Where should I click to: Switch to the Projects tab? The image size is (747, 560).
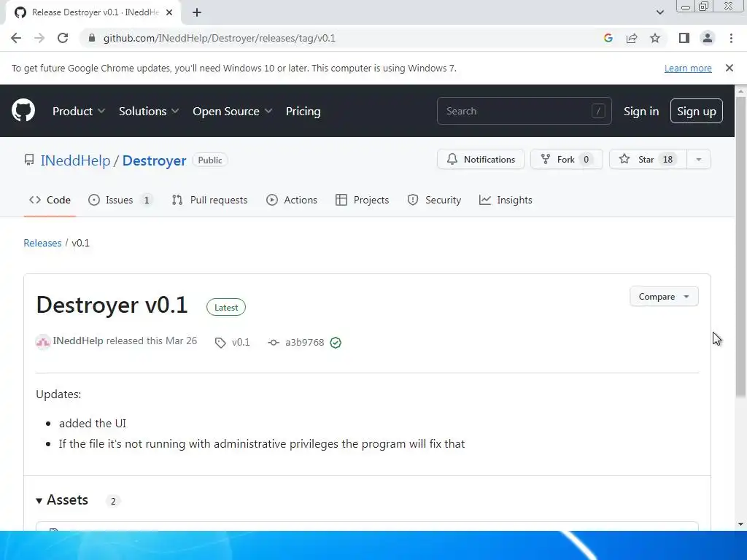pyautogui.click(x=362, y=200)
